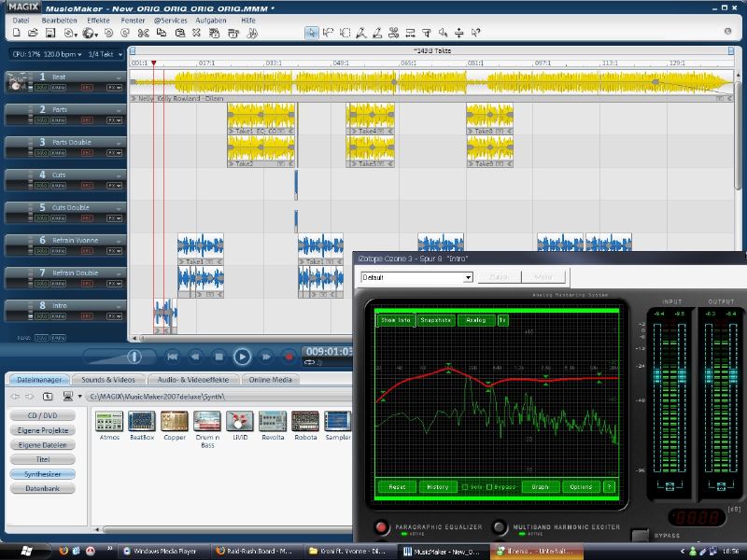Select the highlighted arrow mouse mode tool
The height and width of the screenshot is (560, 747).
tap(311, 33)
